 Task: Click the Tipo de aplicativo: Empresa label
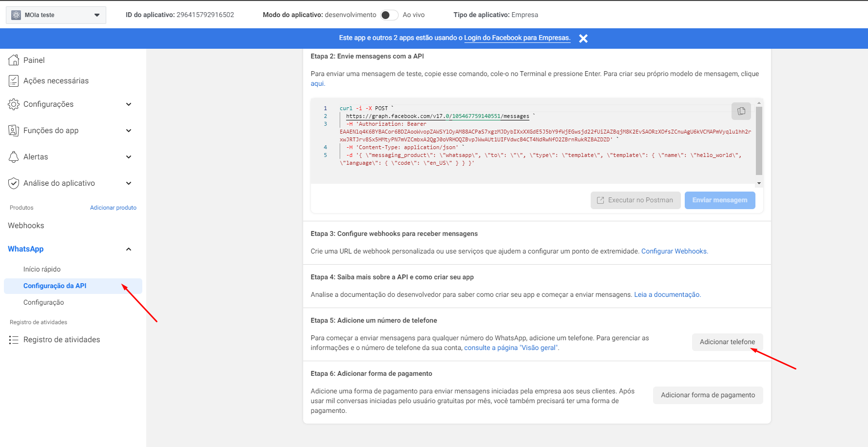tap(496, 15)
